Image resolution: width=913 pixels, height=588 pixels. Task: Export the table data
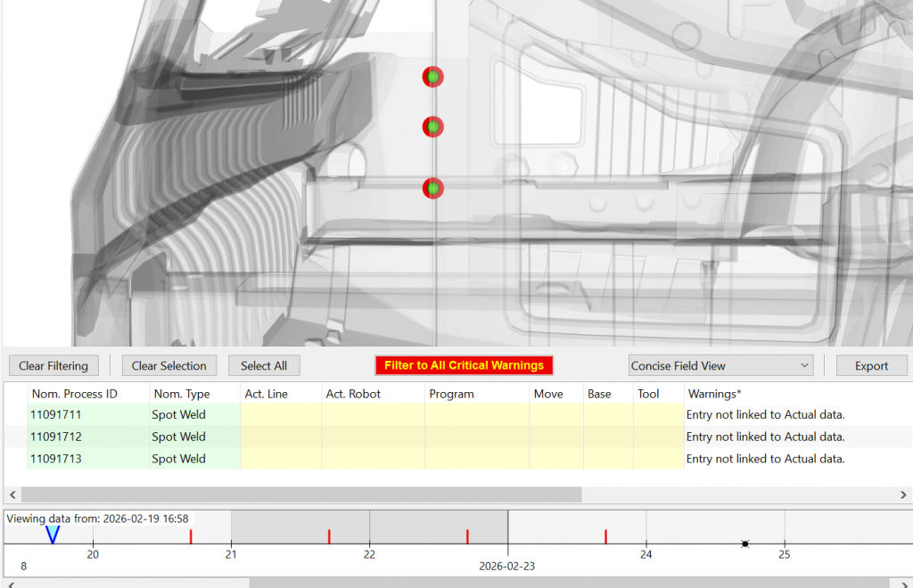click(x=871, y=365)
